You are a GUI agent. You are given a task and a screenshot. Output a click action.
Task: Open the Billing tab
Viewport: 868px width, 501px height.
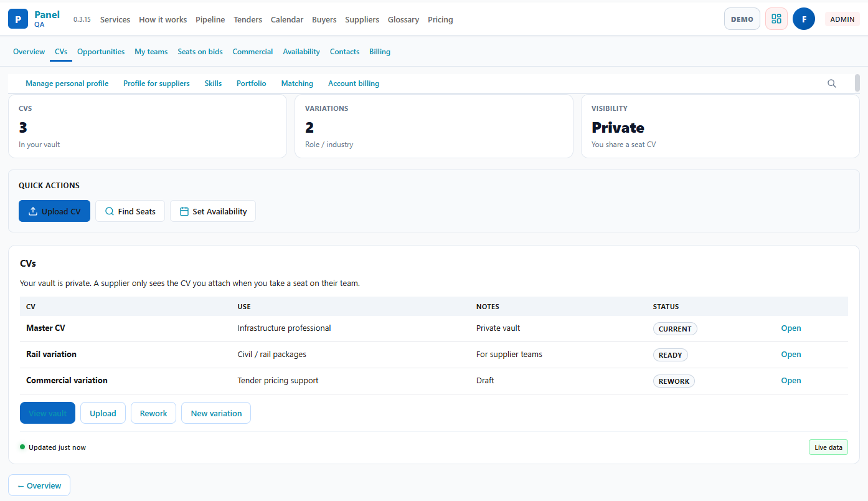(x=380, y=52)
